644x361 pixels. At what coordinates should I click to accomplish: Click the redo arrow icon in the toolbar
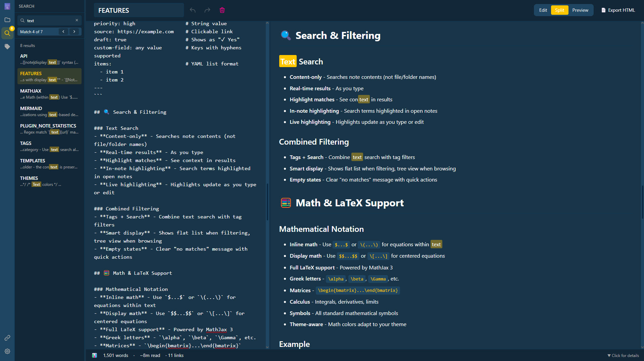tap(207, 10)
